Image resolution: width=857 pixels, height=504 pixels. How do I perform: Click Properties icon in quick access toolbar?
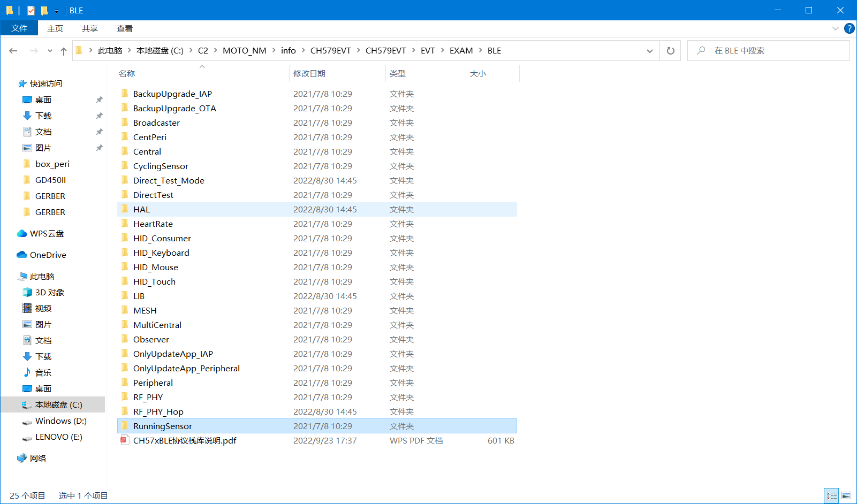pos(31,10)
